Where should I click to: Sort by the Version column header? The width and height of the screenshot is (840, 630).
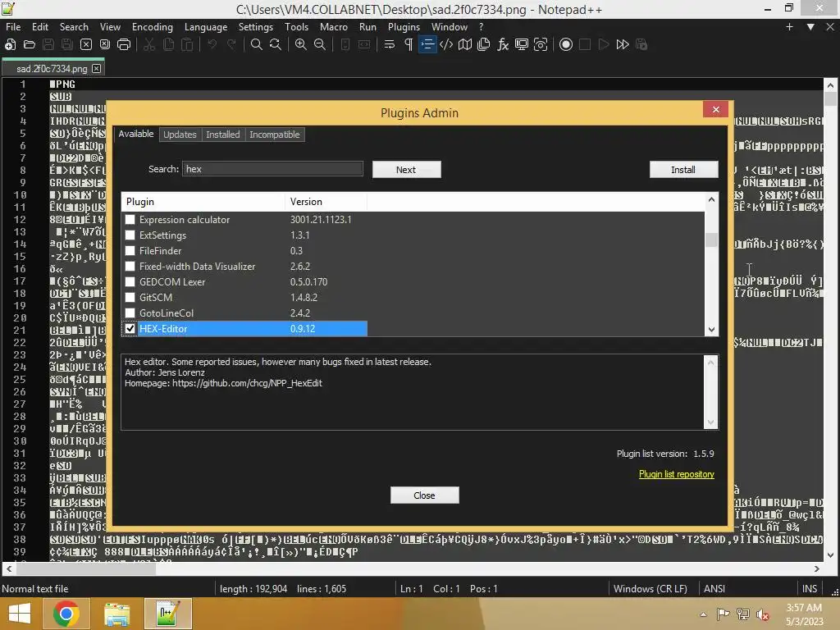[x=326, y=202]
